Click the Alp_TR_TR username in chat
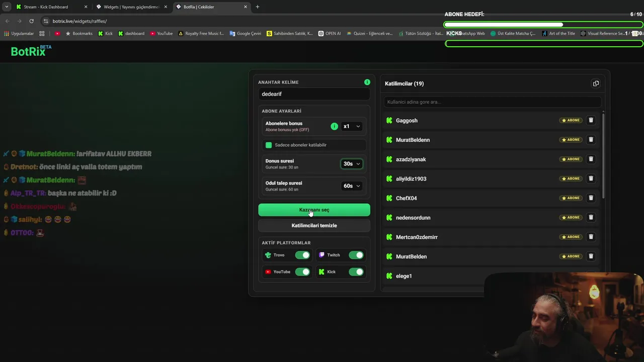 tap(28, 193)
